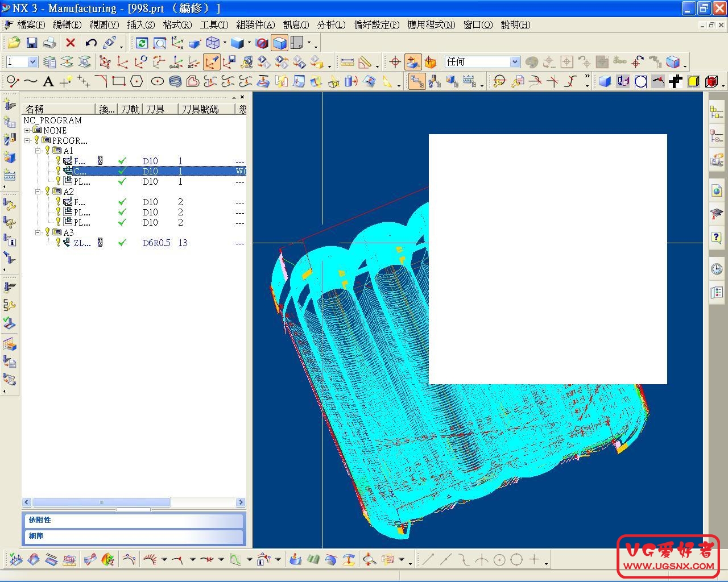728x582 pixels.
Task: Click the red crosshair point icon
Action: (x=395, y=62)
